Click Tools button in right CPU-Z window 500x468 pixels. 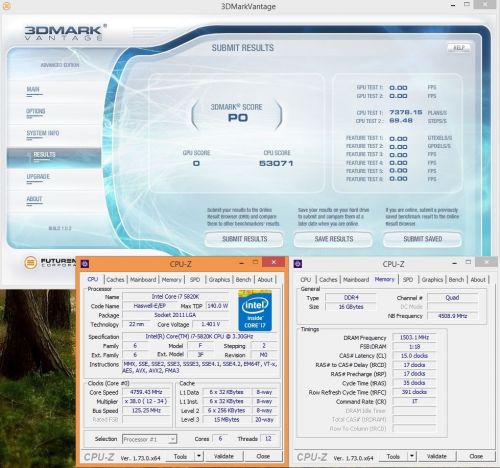[393, 456]
